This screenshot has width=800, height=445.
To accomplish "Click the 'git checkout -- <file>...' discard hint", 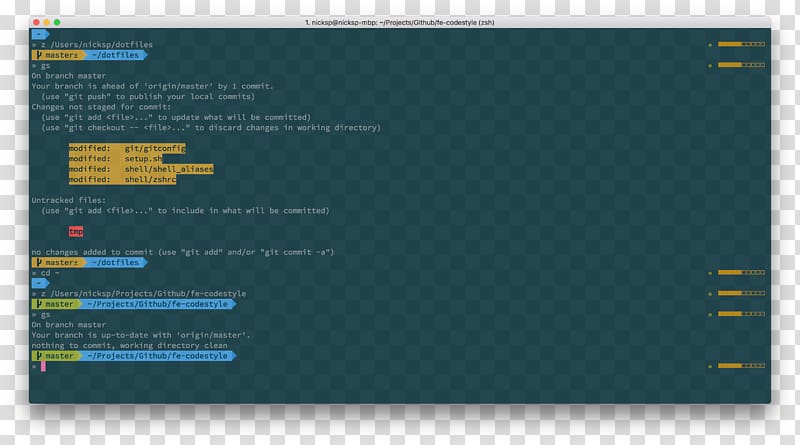I will (x=211, y=128).
